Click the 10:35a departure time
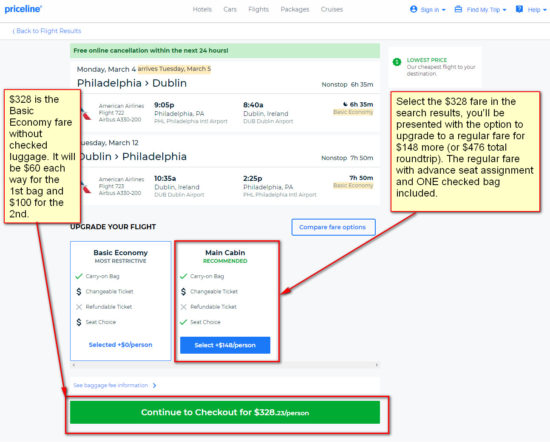 [x=165, y=178]
